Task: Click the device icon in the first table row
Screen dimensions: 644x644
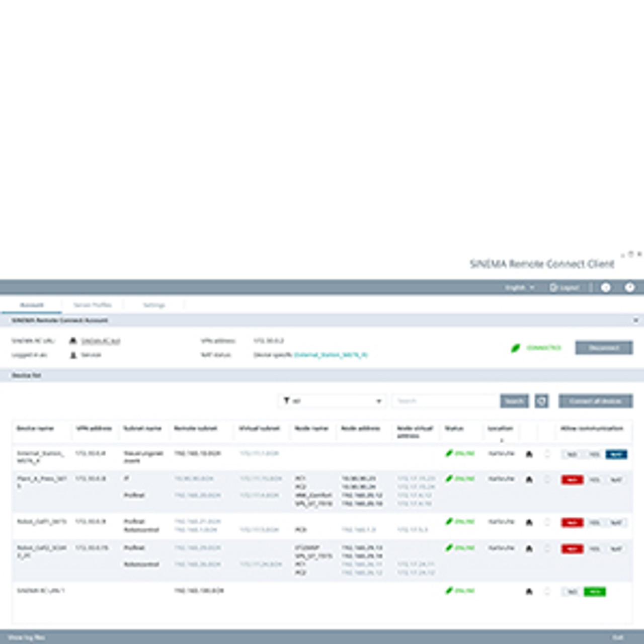Action: (529, 454)
